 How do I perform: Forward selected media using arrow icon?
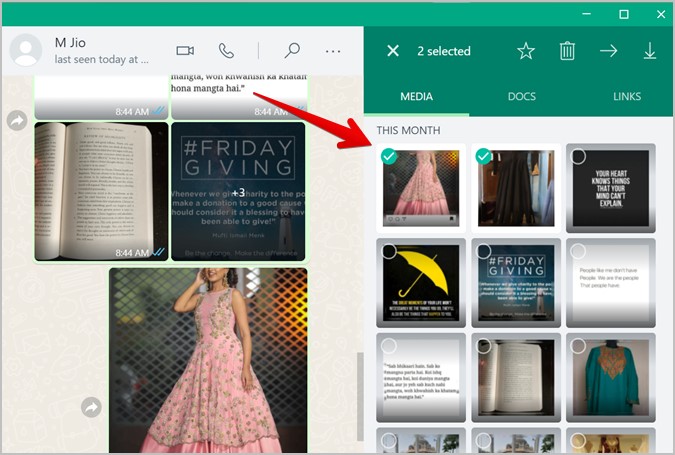point(608,51)
